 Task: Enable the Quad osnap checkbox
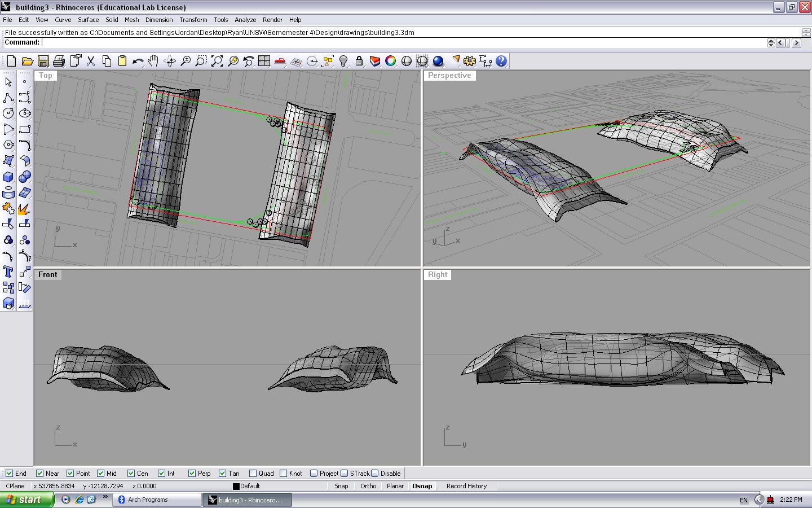point(253,474)
